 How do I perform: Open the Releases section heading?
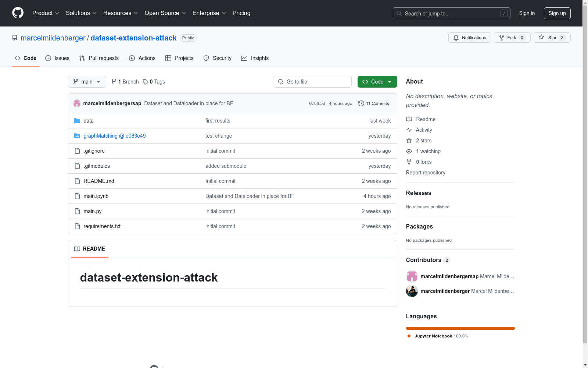click(x=419, y=193)
